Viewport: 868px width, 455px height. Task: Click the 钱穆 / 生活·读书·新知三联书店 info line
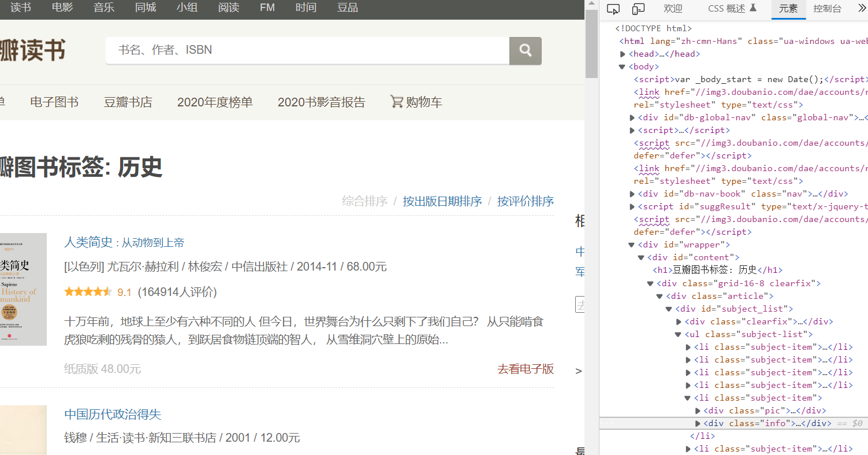pyautogui.click(x=182, y=438)
